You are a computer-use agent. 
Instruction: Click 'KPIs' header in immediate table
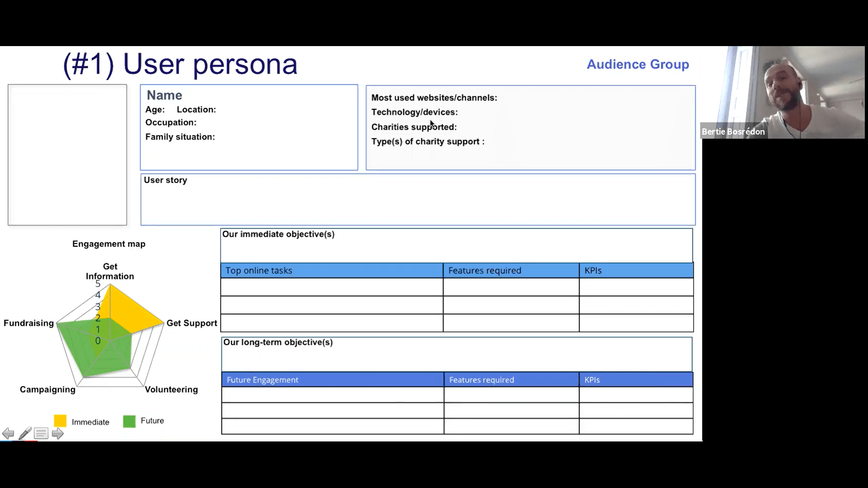pos(637,270)
